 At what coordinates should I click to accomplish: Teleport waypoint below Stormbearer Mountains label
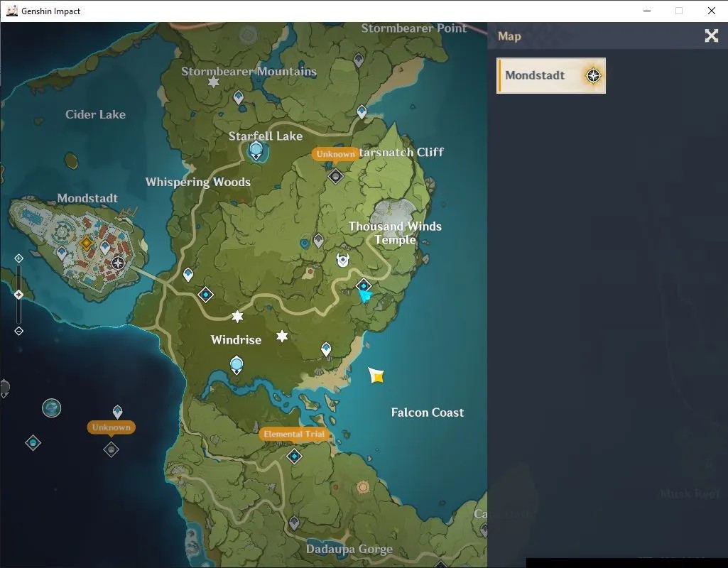coord(238,97)
